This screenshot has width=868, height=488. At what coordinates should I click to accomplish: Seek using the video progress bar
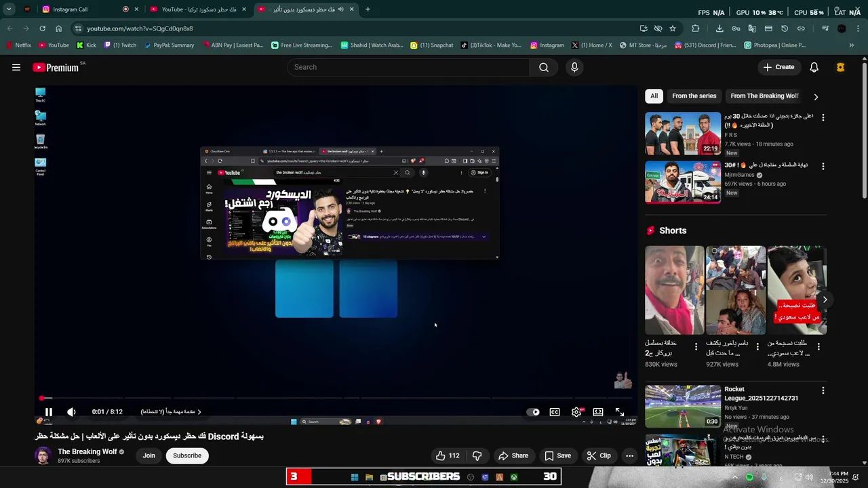click(x=336, y=398)
